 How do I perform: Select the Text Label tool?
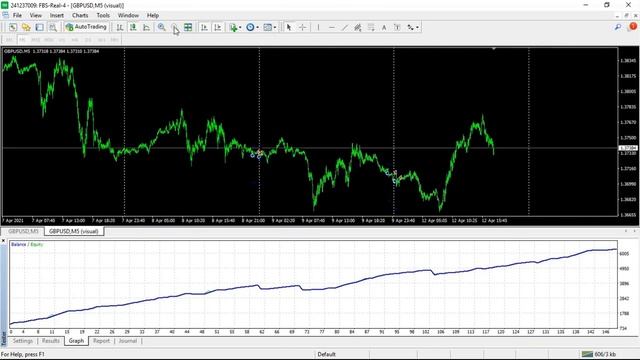click(x=397, y=27)
